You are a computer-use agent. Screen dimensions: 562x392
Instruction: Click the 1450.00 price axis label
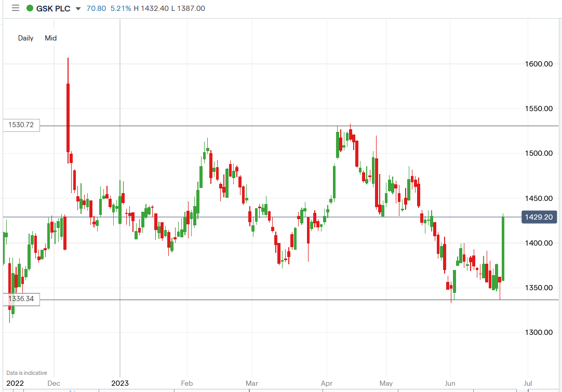[x=539, y=198]
